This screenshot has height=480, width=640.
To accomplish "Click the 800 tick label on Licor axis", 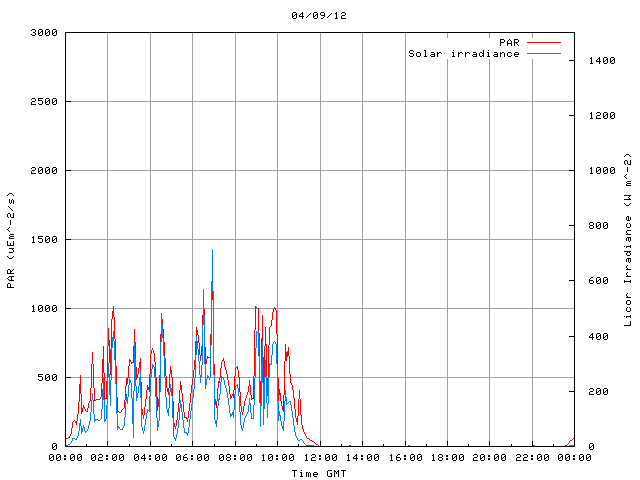I will pyautogui.click(x=598, y=226).
